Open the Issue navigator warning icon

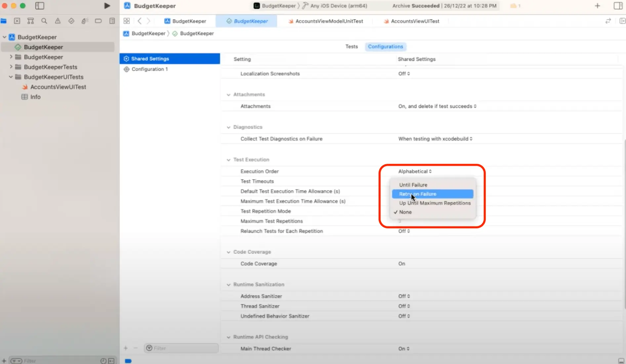(x=58, y=21)
